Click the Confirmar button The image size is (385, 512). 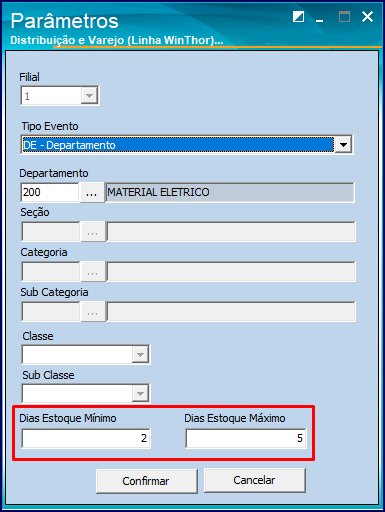point(147,481)
